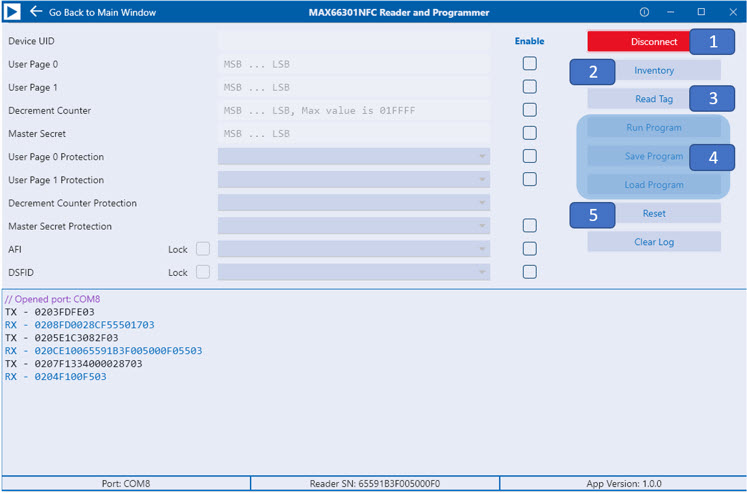Click the red Disconnect button

(x=638, y=41)
